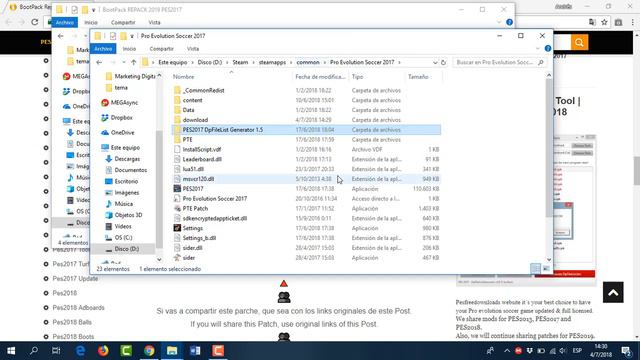Image resolution: width=640 pixels, height=360 pixels.
Task: Open the _CommonRedist folder
Action: point(204,90)
